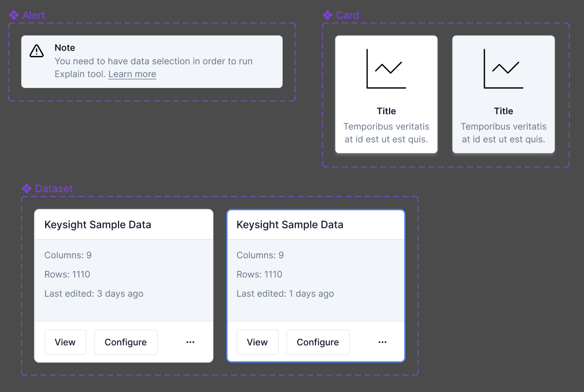Click View on the blue-outlined dataset card
Screen dimensions: 584x392
[257, 342]
